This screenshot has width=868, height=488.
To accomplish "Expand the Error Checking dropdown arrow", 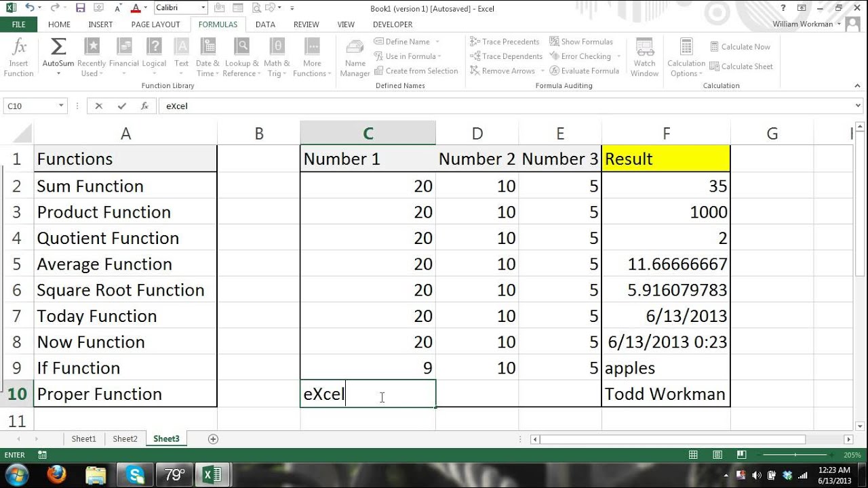I will tap(618, 56).
